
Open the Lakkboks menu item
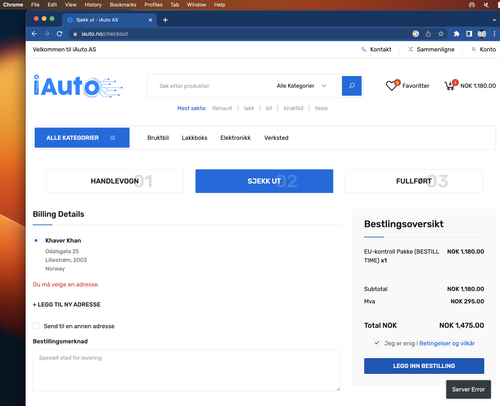(194, 138)
